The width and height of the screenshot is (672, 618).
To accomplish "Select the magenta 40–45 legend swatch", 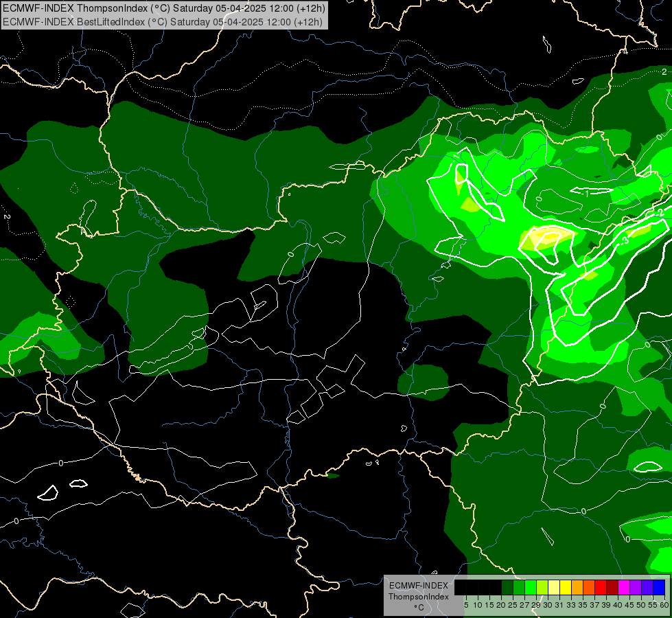I will 624,587.
